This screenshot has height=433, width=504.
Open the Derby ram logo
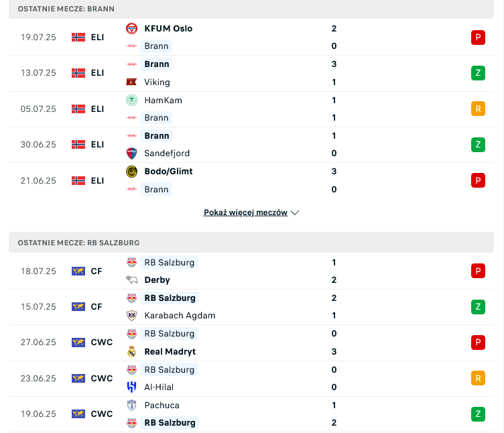coord(131,280)
